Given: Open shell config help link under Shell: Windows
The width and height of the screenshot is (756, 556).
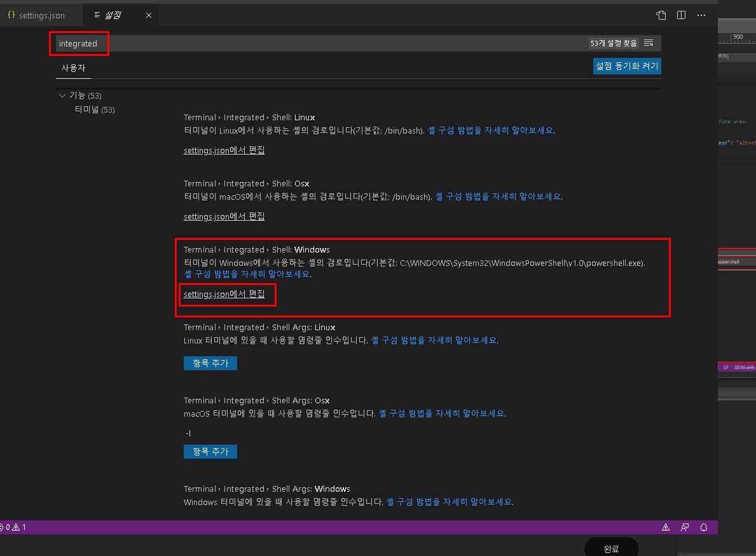Looking at the screenshot, I should click(247, 274).
